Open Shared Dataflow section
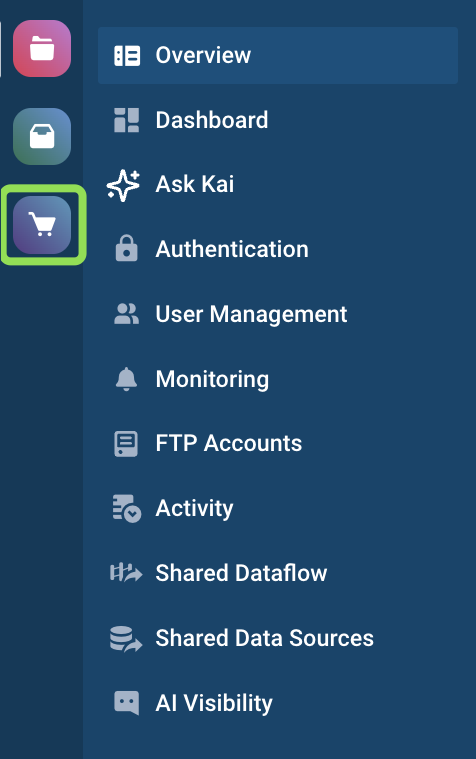This screenshot has width=476, height=759. coord(241,573)
